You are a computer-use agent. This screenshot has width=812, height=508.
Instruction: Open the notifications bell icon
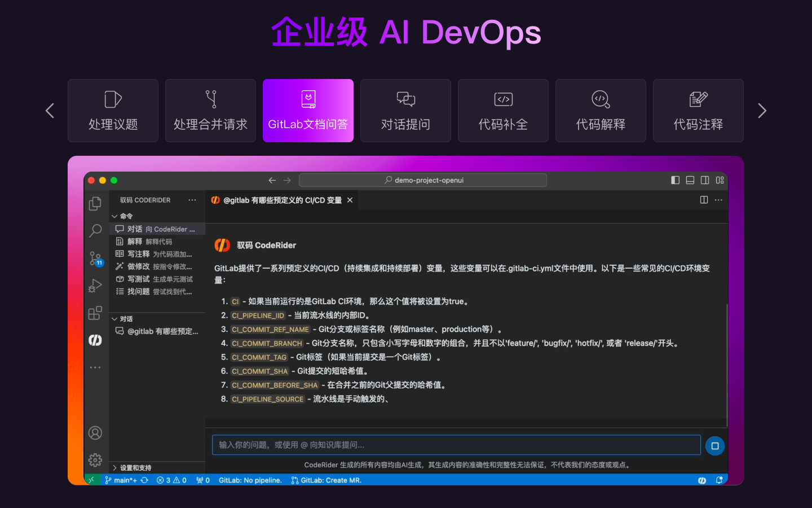point(720,480)
